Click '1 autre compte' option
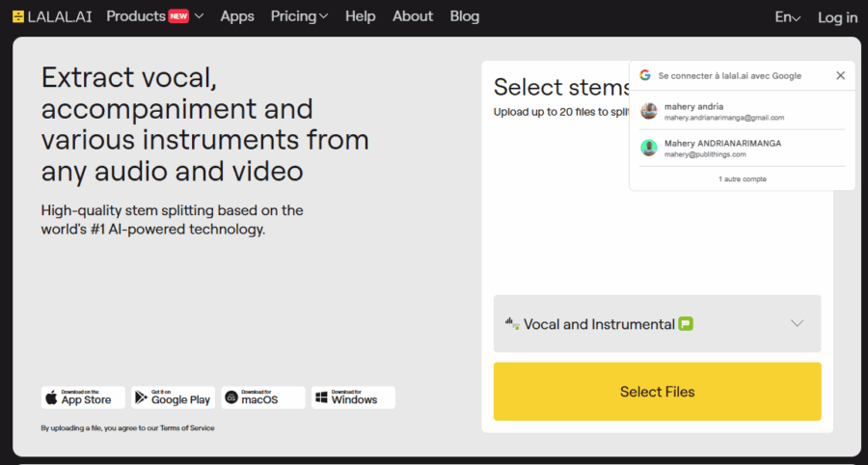 pos(742,179)
